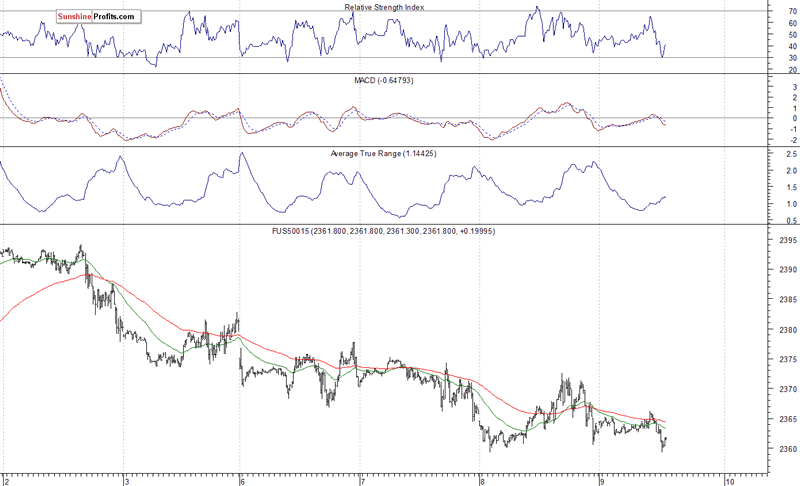The width and height of the screenshot is (800, 486).
Task: Select date 9 on the time axis
Action: coord(599,479)
